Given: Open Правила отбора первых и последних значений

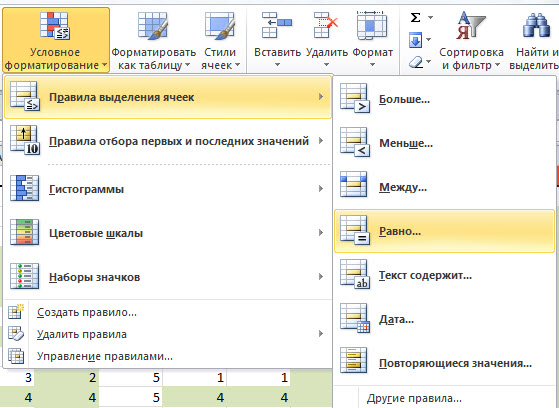Looking at the screenshot, I should click(x=168, y=141).
